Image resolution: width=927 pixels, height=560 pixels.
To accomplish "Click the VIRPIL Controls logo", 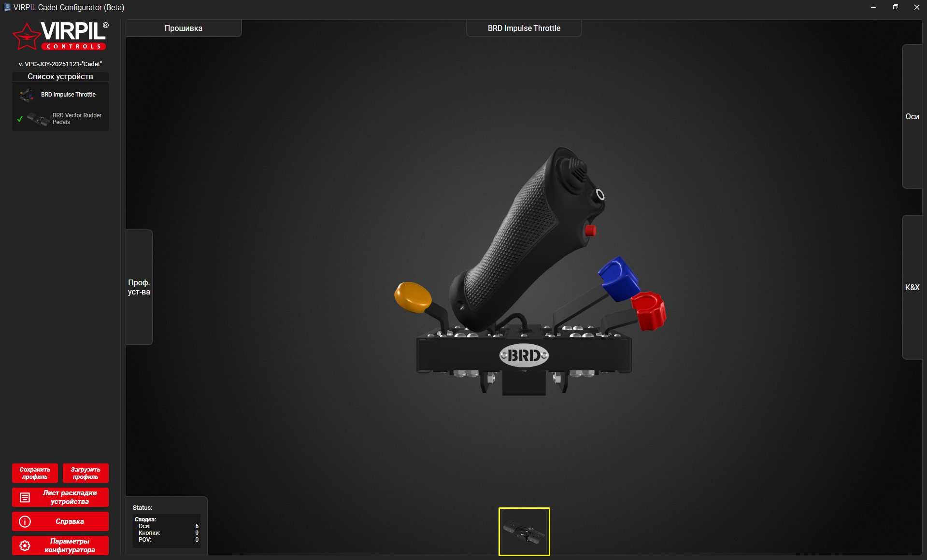I will point(60,36).
